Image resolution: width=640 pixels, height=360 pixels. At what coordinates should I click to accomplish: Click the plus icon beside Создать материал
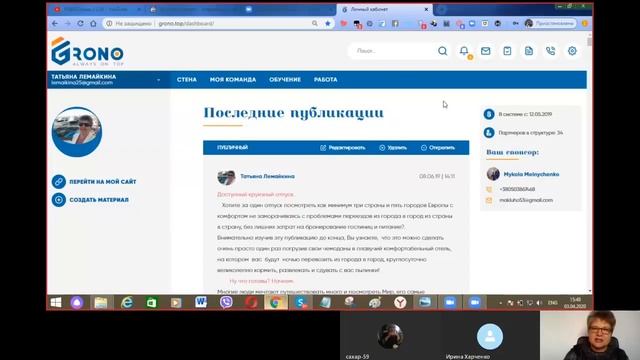tap(59, 200)
